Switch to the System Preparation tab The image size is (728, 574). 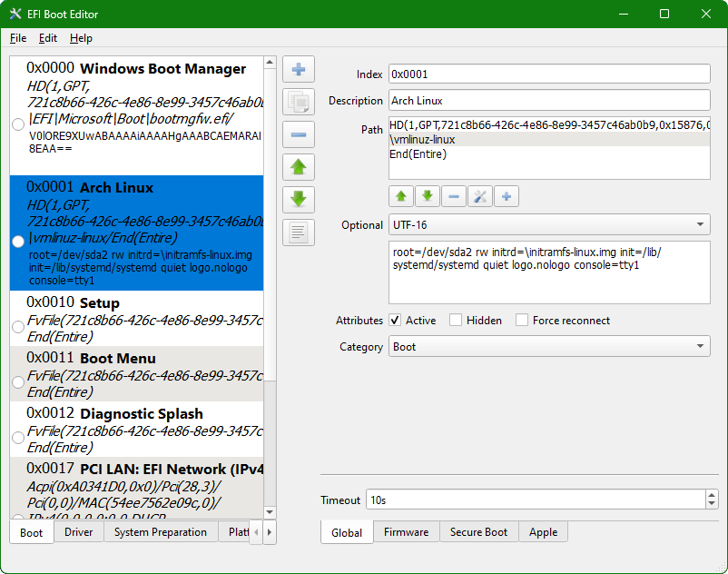pyautogui.click(x=161, y=532)
